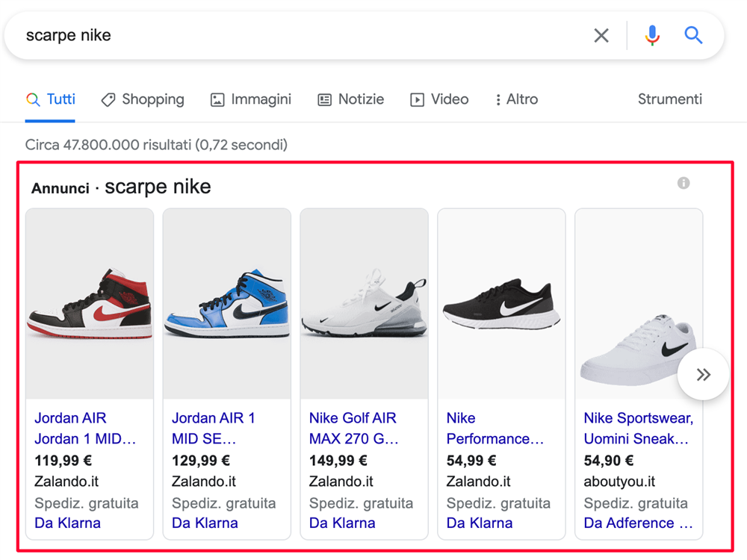Viewport: 747px width, 560px height.
Task: Switch to the Video tab
Action: [x=439, y=99]
